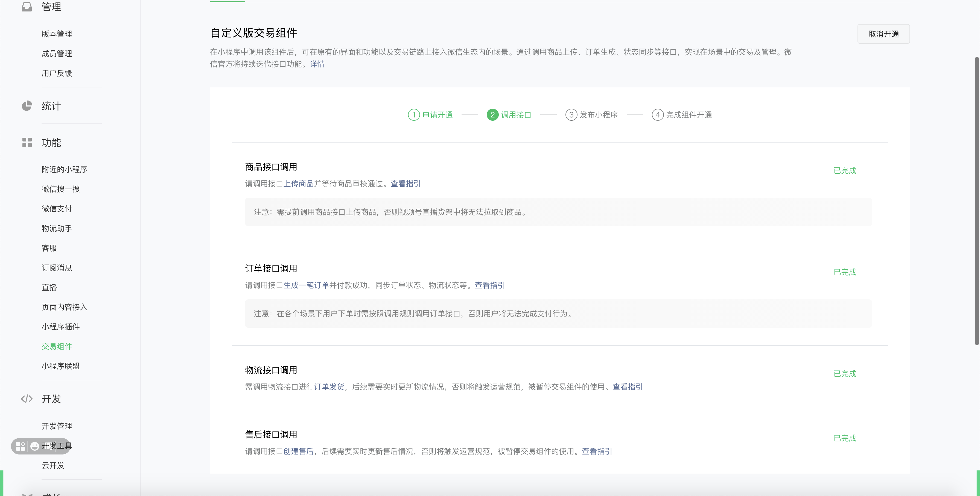The height and width of the screenshot is (496, 980).
Task: Open the 订单发货 link under 物流接口调用
Action: pos(329,386)
